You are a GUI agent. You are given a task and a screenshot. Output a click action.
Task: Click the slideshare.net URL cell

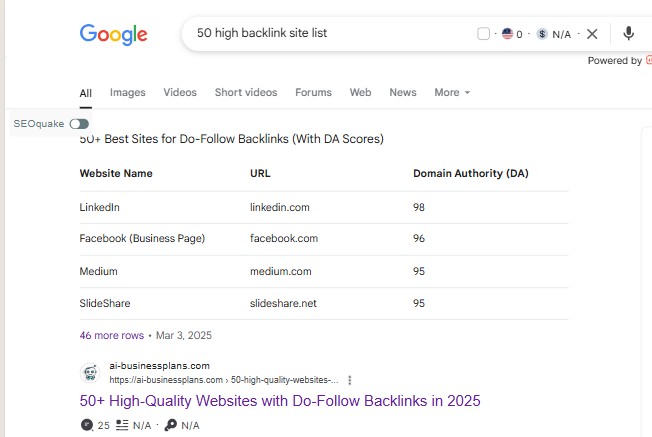tap(283, 303)
